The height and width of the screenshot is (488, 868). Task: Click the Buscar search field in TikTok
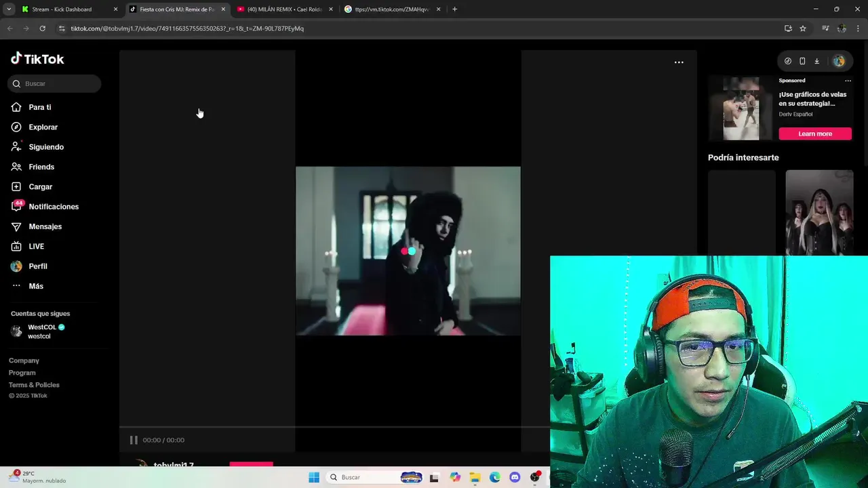click(54, 83)
